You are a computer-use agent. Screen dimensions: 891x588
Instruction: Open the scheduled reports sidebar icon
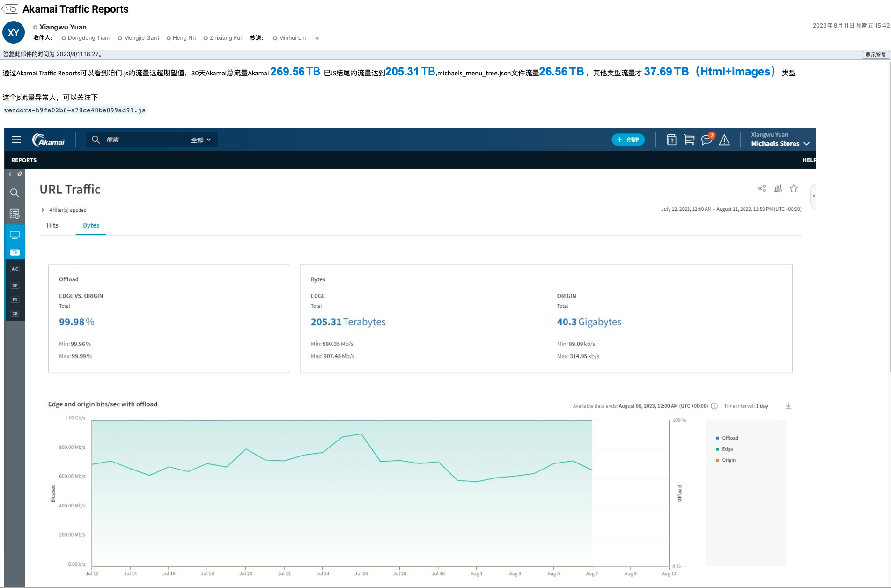point(15,214)
